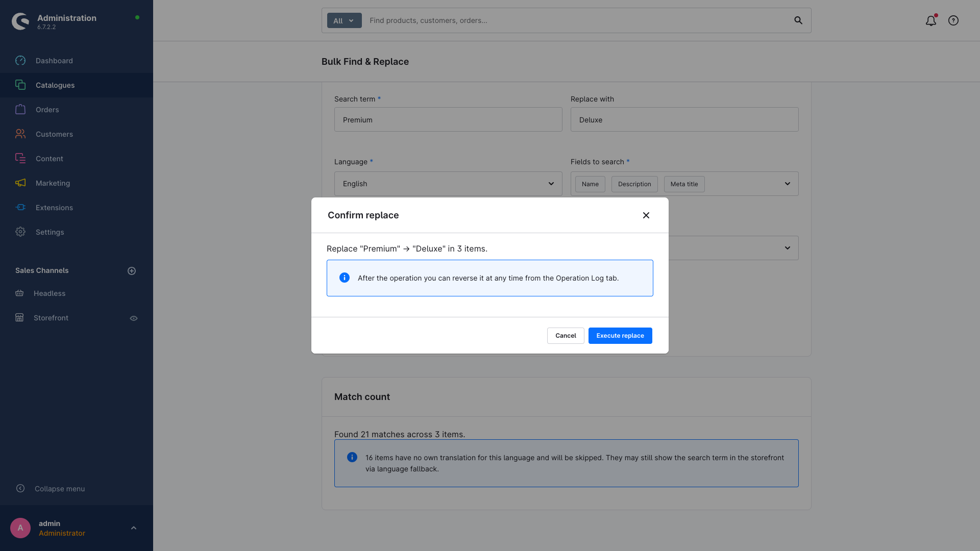Image resolution: width=980 pixels, height=551 pixels.
Task: Open the All search filter dropdown
Action: [x=344, y=20]
